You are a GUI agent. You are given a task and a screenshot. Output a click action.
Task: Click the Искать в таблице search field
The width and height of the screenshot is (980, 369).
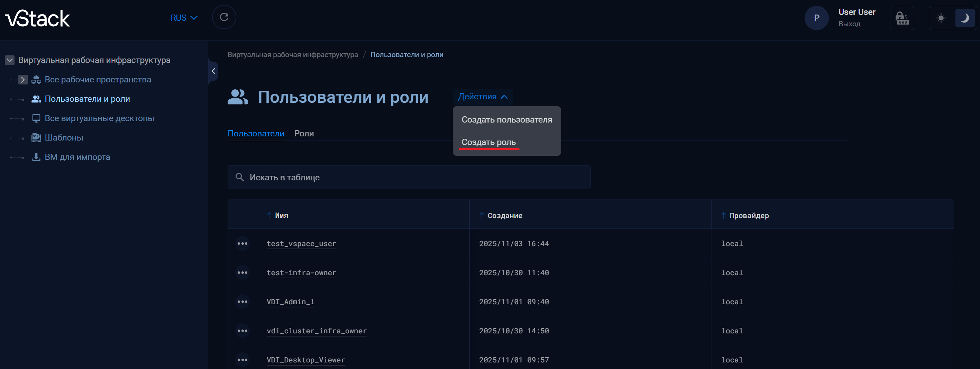(x=409, y=178)
